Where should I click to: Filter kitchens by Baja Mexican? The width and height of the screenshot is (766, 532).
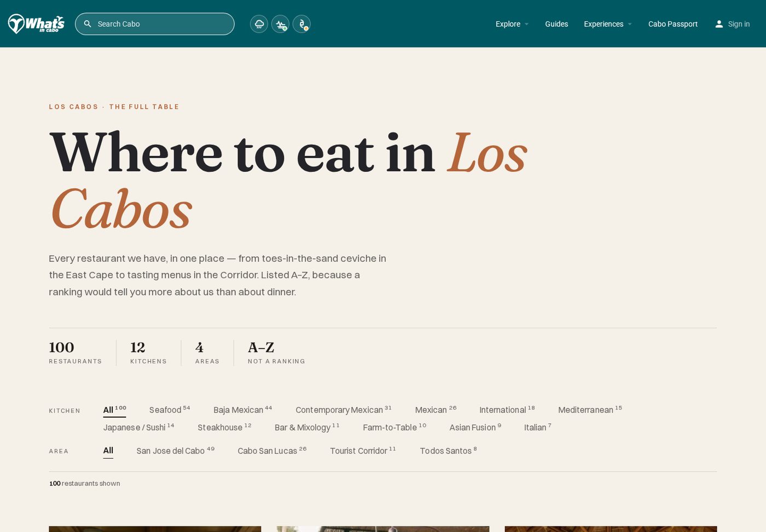coord(242,410)
